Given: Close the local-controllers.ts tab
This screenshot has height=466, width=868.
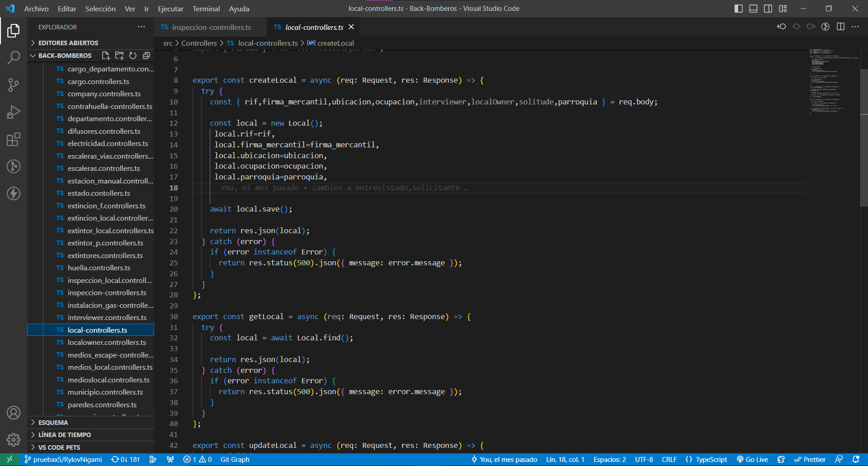Looking at the screenshot, I should 351,27.
